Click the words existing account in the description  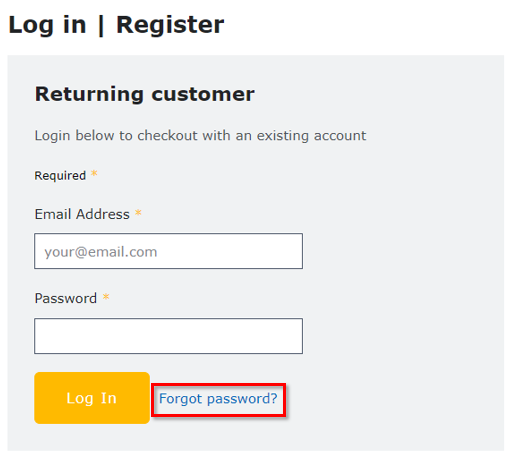tap(311, 136)
